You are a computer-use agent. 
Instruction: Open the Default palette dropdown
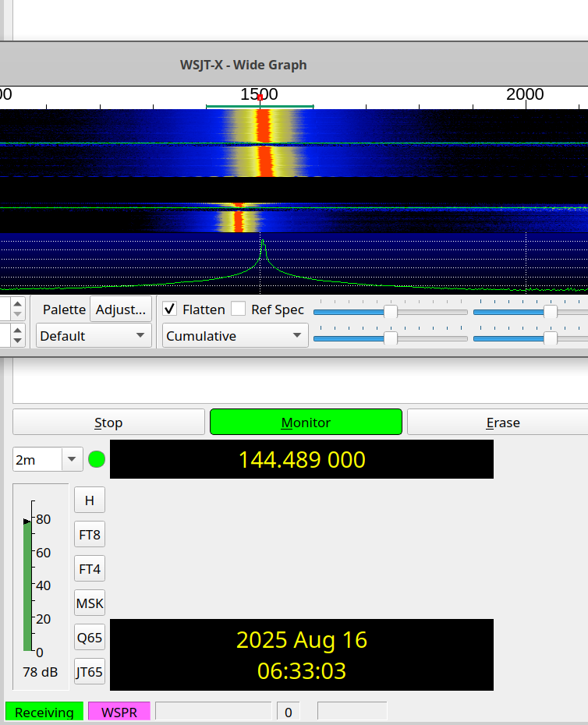(x=94, y=336)
